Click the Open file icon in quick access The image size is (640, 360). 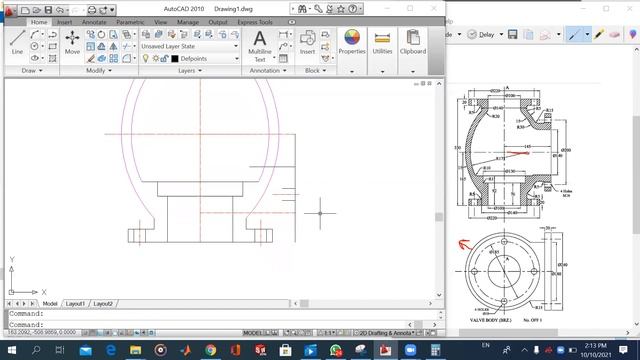37,9
